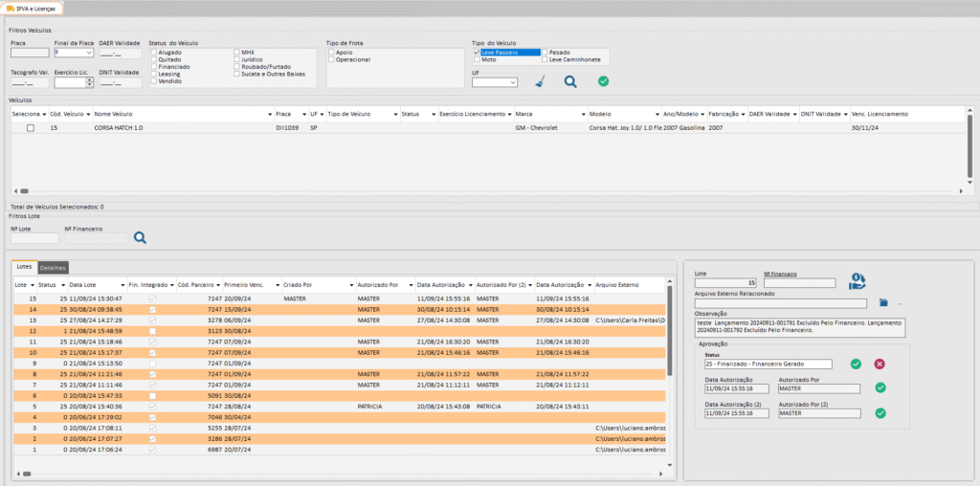
Task: Click the Tacografo Val. date field
Action: click(30, 82)
